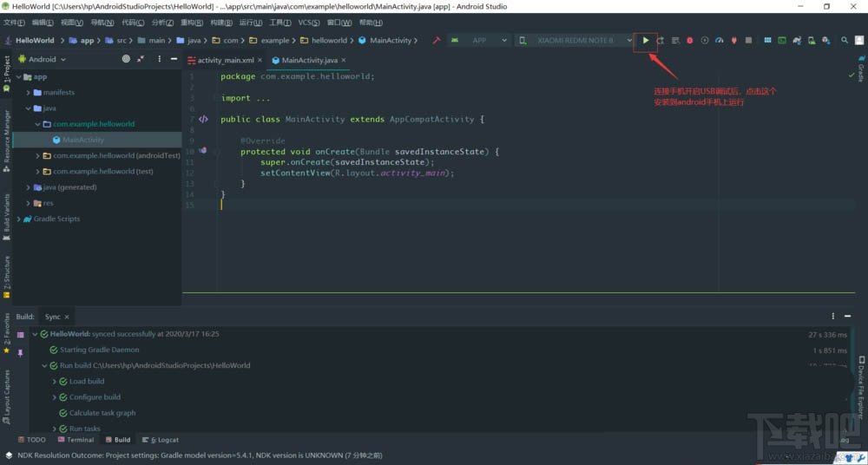Screen dimensions: 868x465
Task: Click the Make Project hammer icon
Action: coord(436,40)
